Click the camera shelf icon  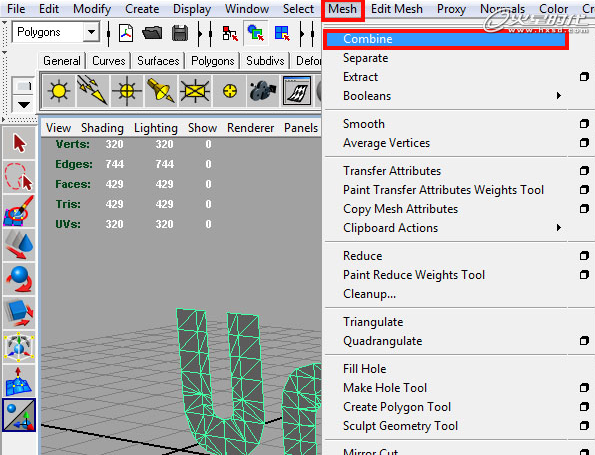[263, 91]
